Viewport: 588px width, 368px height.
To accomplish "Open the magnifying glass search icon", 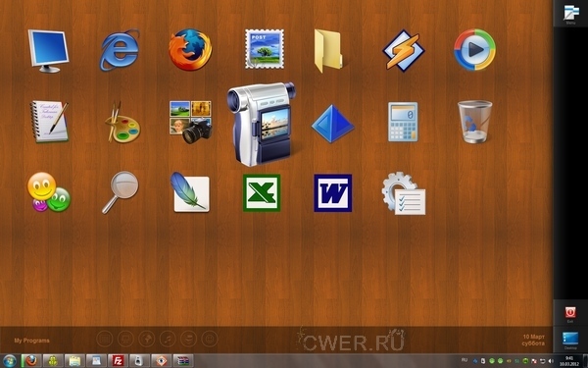I will (120, 192).
